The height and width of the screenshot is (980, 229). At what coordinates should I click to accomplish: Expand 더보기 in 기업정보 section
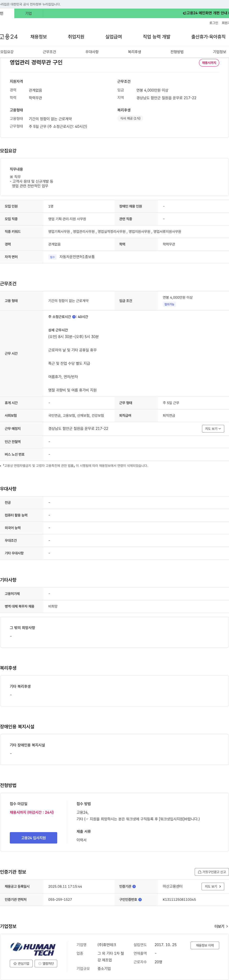point(221,926)
